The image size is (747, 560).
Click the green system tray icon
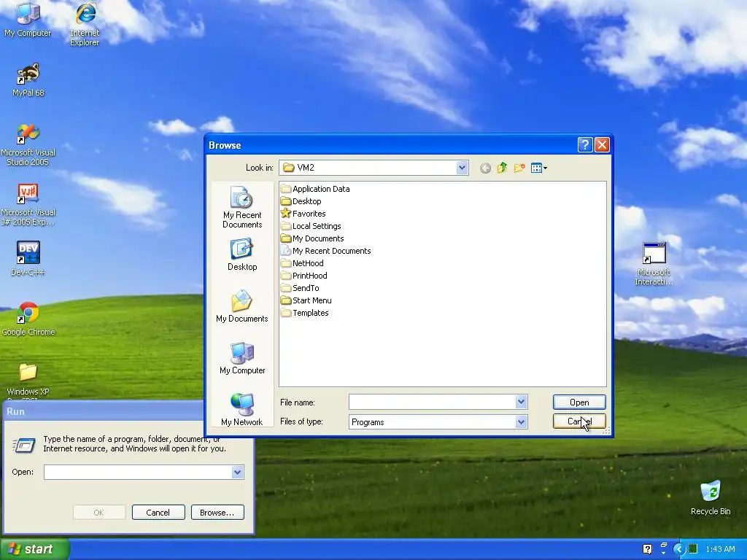point(693,549)
